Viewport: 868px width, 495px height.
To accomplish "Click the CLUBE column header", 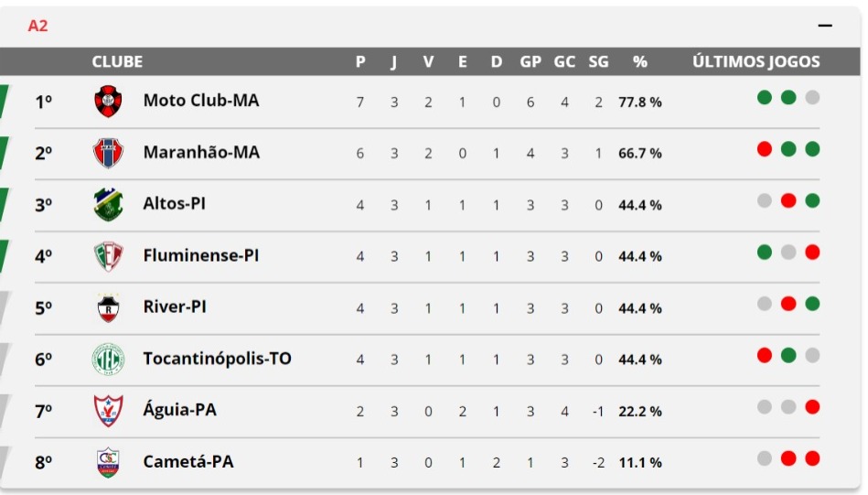I will pyautogui.click(x=117, y=61).
